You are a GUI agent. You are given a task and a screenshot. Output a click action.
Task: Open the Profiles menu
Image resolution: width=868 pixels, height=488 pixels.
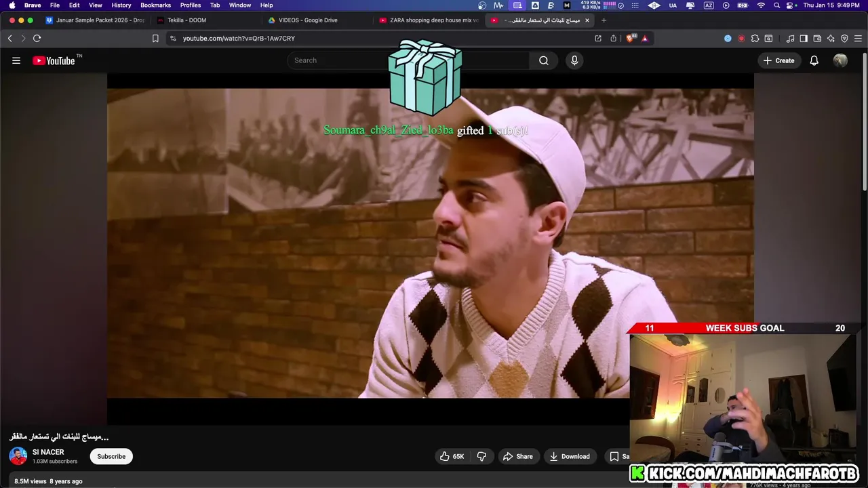(191, 5)
